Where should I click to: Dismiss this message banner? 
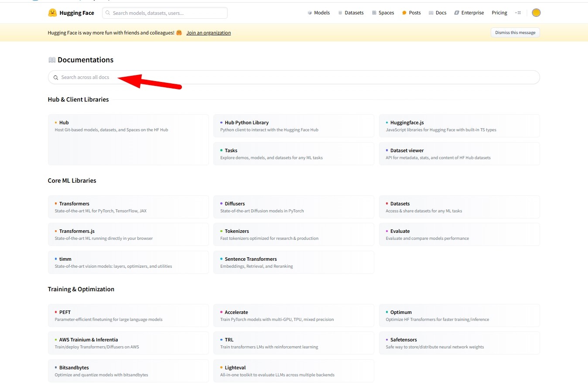pyautogui.click(x=515, y=33)
